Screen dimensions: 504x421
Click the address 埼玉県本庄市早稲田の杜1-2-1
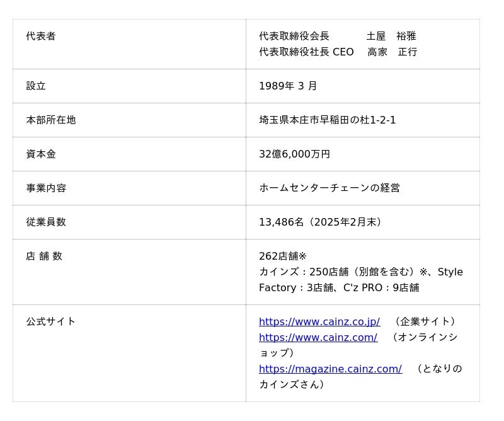pos(327,120)
